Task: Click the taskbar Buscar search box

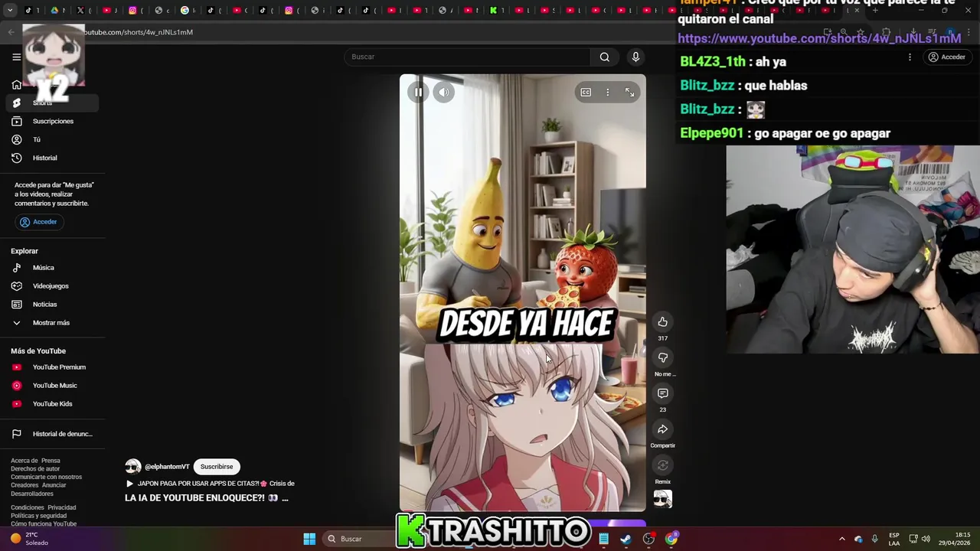Action: coord(357,539)
